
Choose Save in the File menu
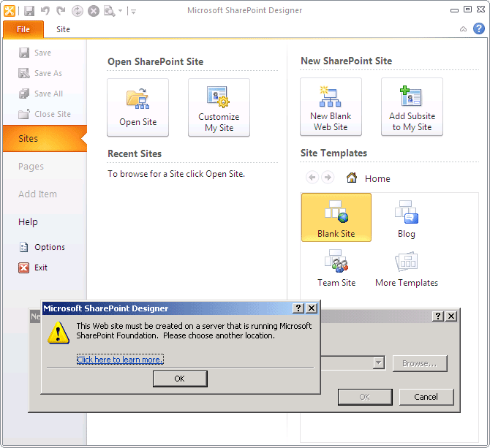pos(35,53)
